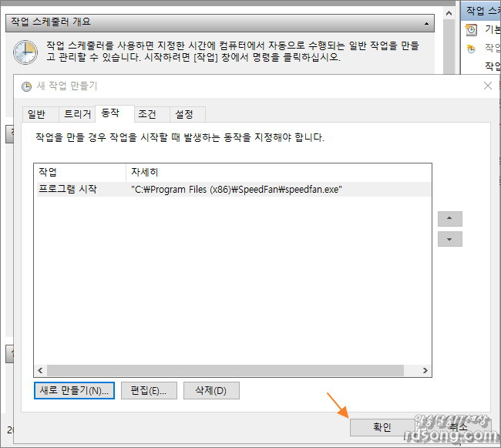Close the 새 작업 만들기 dialog with X
This screenshot has width=501, height=448.
[487, 86]
